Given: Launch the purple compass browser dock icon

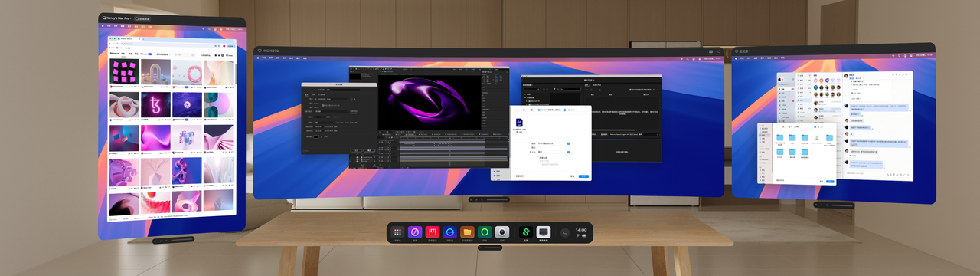Looking at the screenshot, I should coord(415,232).
